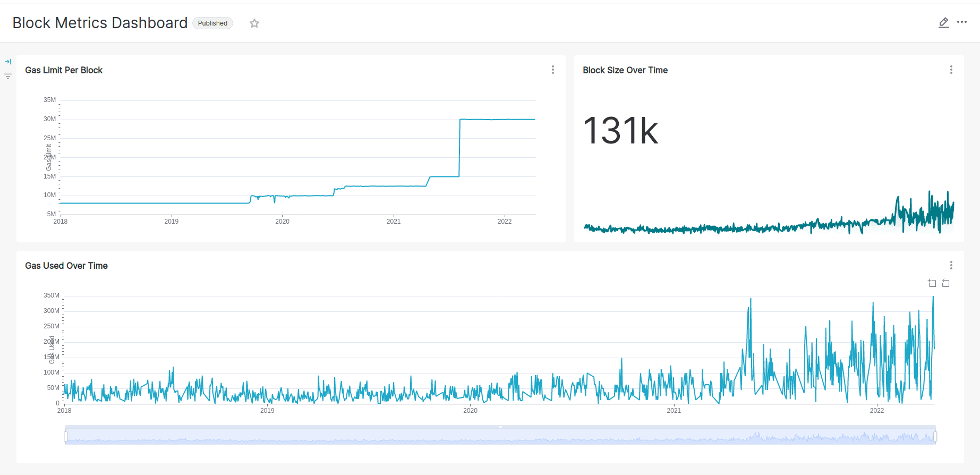Screen dimensions: 980x475
Task: Click 35M label on Gas Limit axis
Action: coord(49,100)
